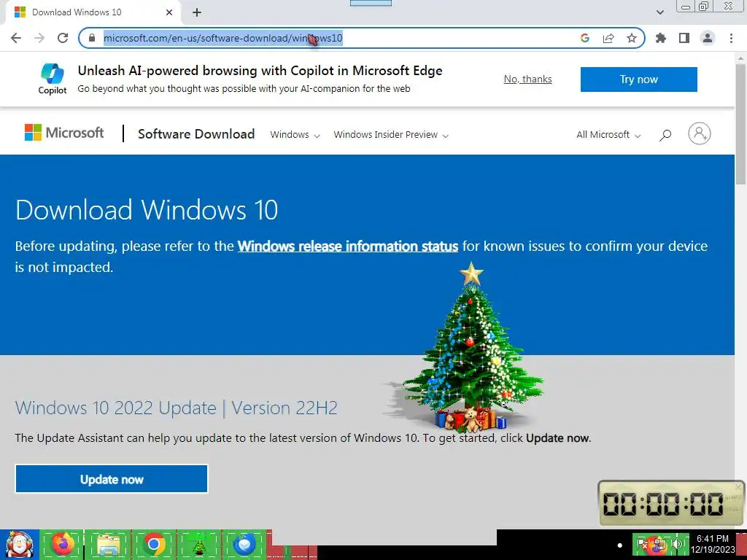The height and width of the screenshot is (560, 747).
Task: Click the Download Windows 10 heading
Action: (x=147, y=210)
